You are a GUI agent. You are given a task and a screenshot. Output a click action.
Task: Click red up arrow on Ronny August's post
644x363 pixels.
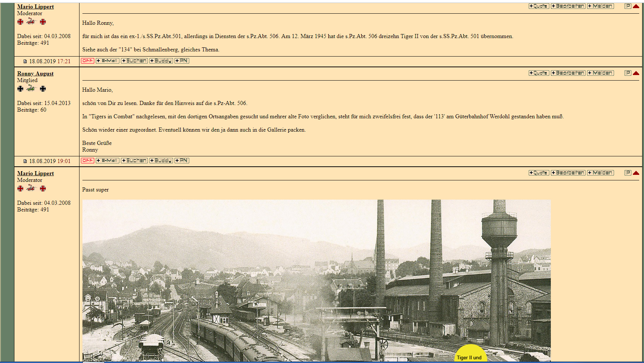pos(636,73)
